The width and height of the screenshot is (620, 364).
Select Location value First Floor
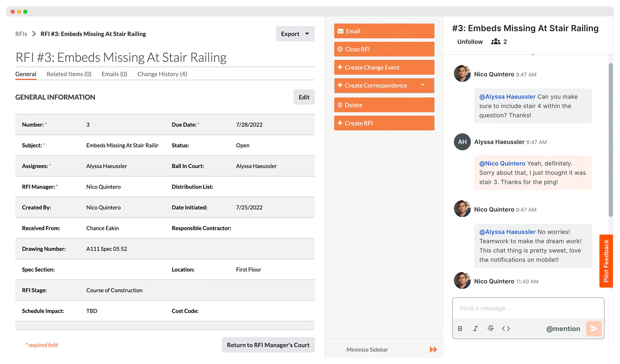coord(248,270)
